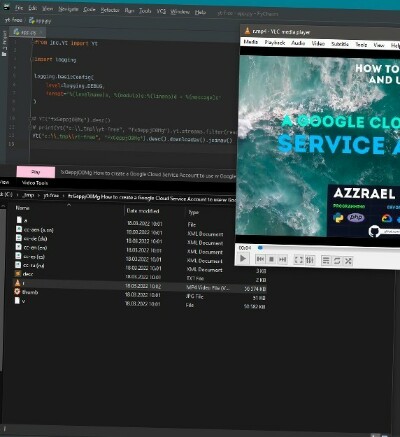The image size is (400, 437).
Task: Open the Tools menu in VLC
Action: coord(361,44)
